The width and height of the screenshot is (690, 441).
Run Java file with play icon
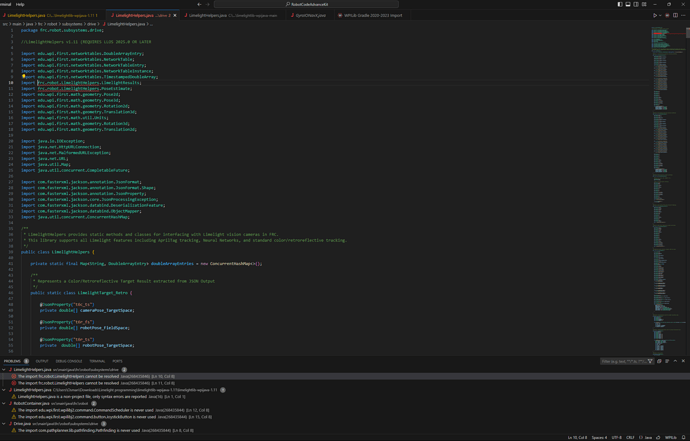coord(655,15)
